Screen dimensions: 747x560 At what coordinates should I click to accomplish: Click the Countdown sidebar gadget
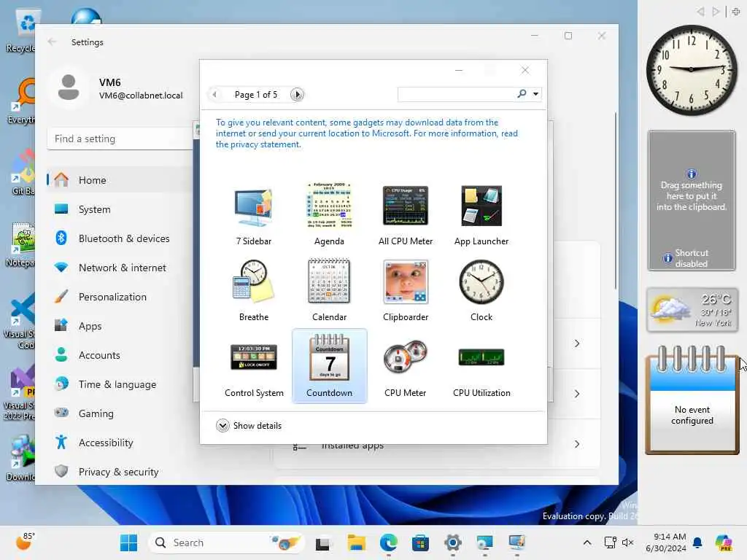[692, 400]
